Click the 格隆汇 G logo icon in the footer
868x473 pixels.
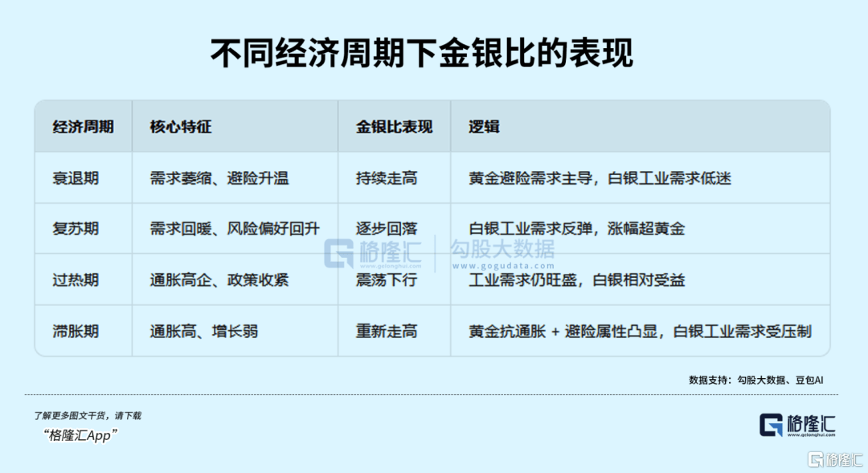pos(771,425)
